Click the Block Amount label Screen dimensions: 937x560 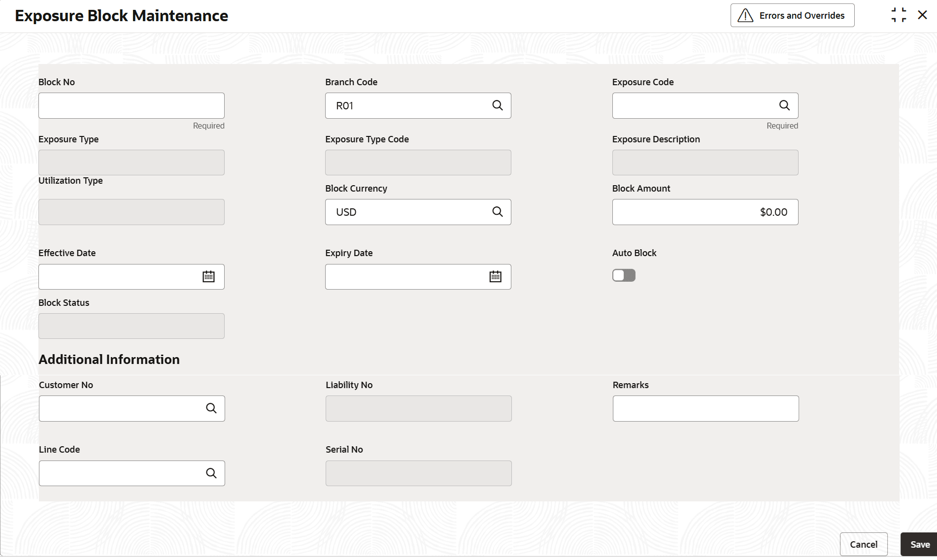click(x=641, y=188)
